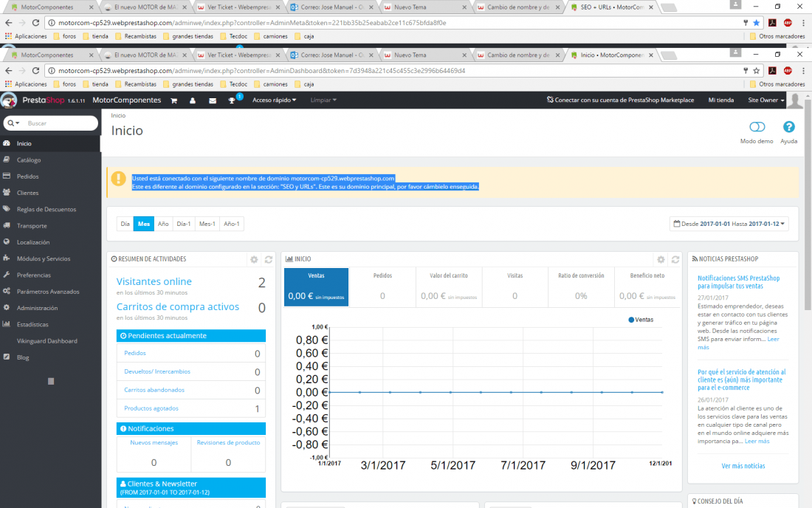This screenshot has height=508, width=812.
Task: Show the Beneficio neto chart tab
Action: tap(647, 287)
